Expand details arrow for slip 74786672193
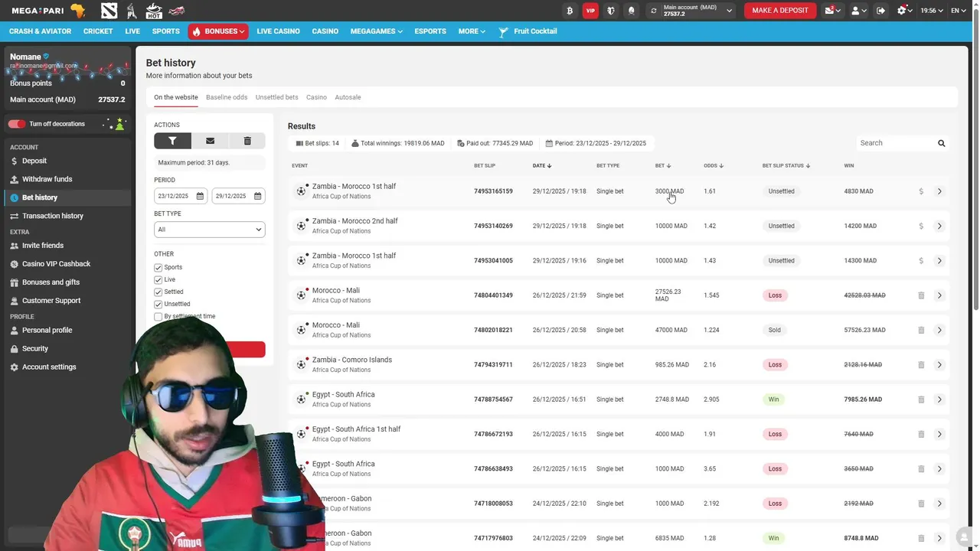Image resolution: width=980 pixels, height=551 pixels. pyautogui.click(x=939, y=434)
